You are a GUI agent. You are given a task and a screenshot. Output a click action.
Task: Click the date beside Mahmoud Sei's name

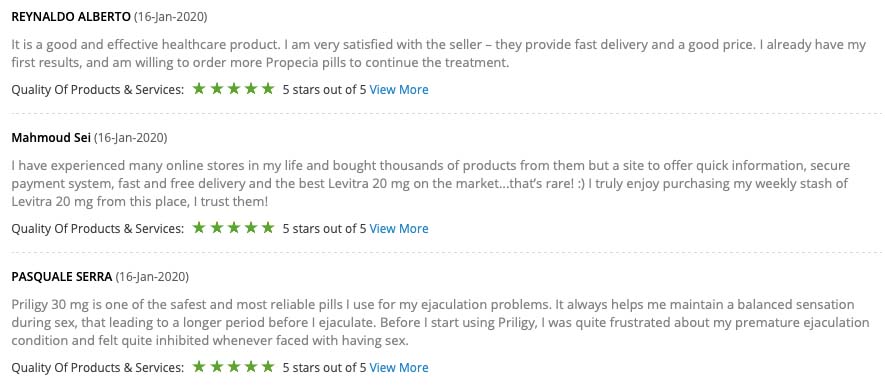tap(130, 138)
